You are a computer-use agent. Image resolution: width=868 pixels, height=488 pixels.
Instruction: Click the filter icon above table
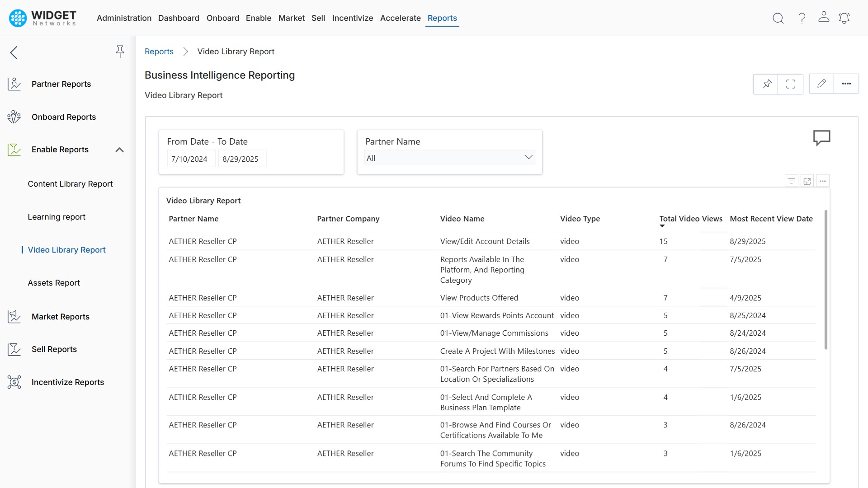(x=791, y=181)
